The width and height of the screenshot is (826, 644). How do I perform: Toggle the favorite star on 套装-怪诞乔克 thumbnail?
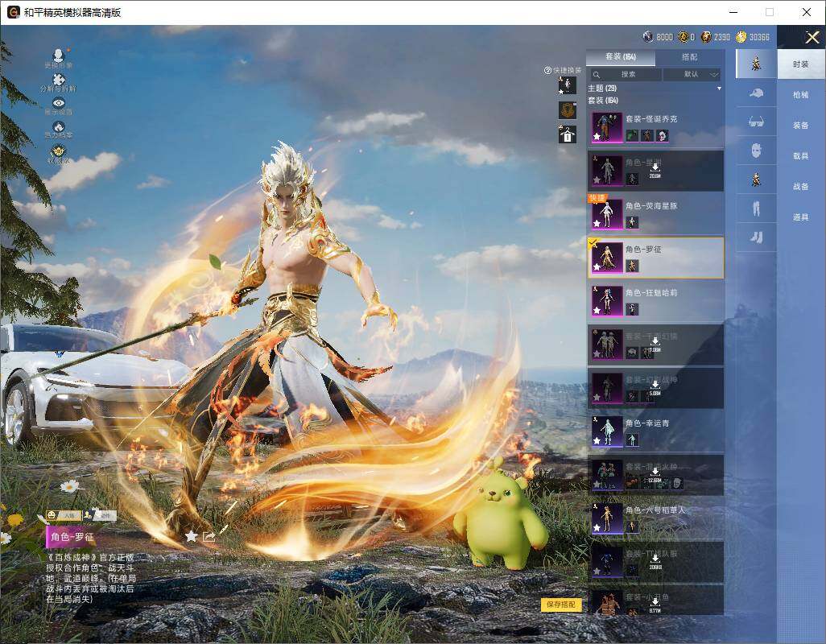(x=597, y=136)
